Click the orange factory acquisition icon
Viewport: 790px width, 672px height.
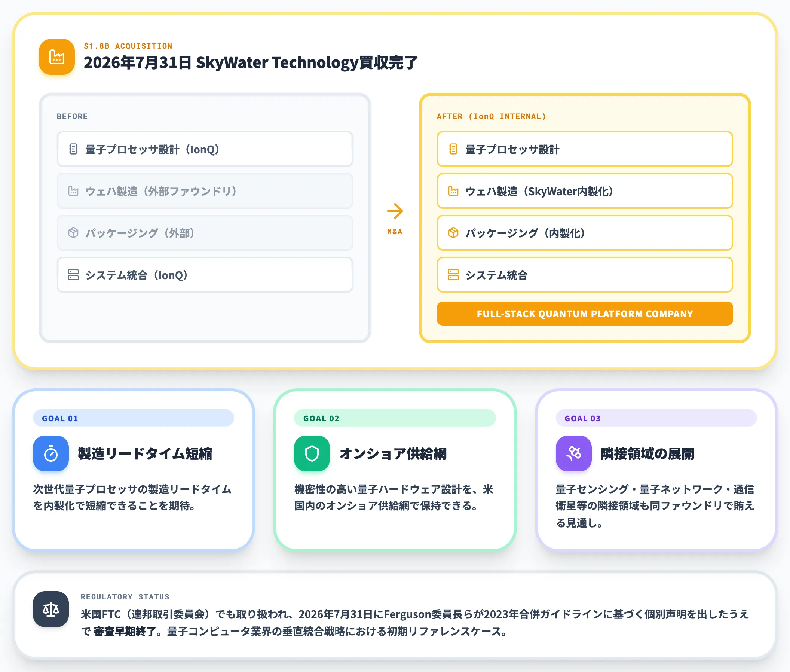tap(57, 57)
